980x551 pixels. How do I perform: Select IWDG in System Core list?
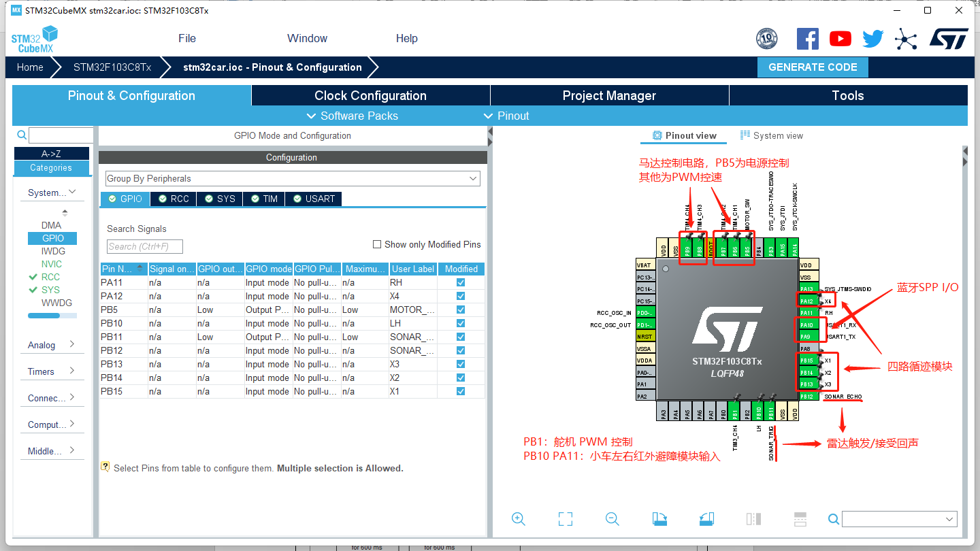click(53, 251)
